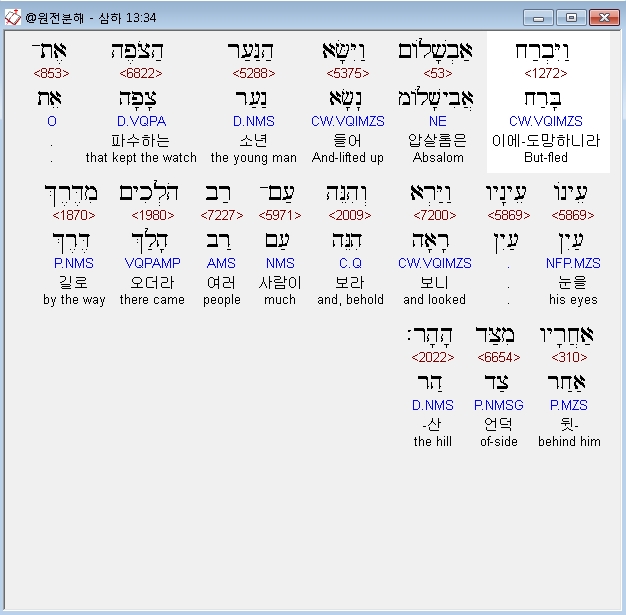Click the Korean gloss 파수하는
626x615 pixels.
(x=141, y=140)
